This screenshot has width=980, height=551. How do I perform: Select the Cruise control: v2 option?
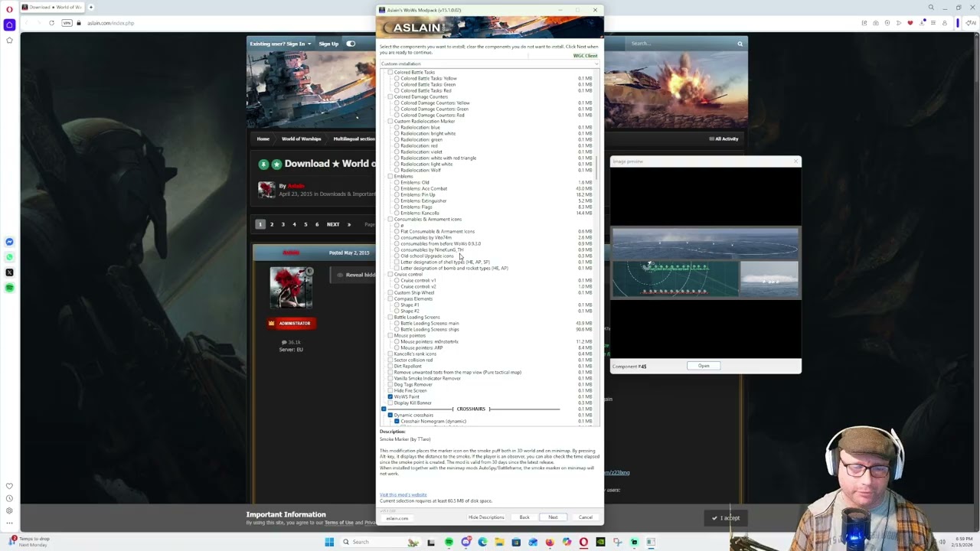(x=397, y=286)
